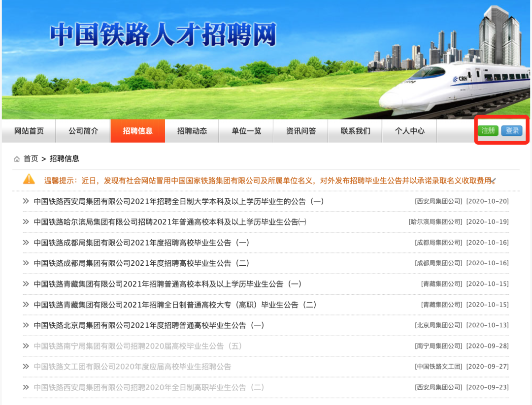Screen dimensions: 532x405
Task: Go to the 招聘动态 navigation tab
Action: tap(192, 131)
